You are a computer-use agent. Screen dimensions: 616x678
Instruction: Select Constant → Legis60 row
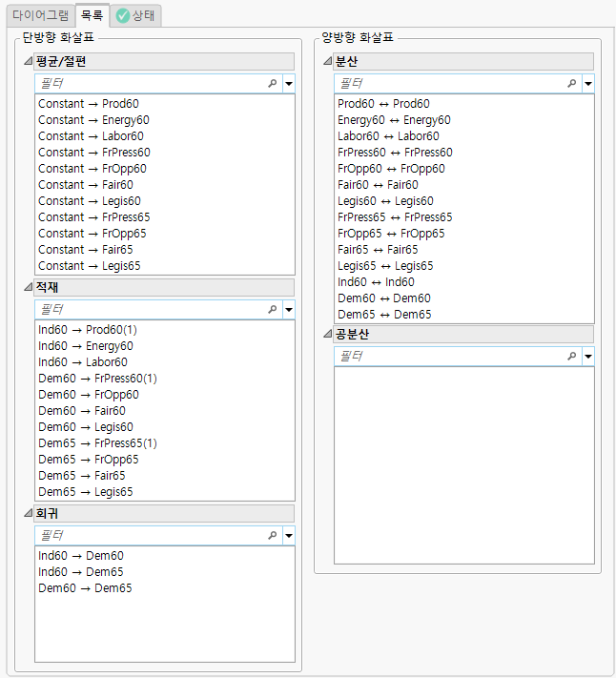pos(165,201)
